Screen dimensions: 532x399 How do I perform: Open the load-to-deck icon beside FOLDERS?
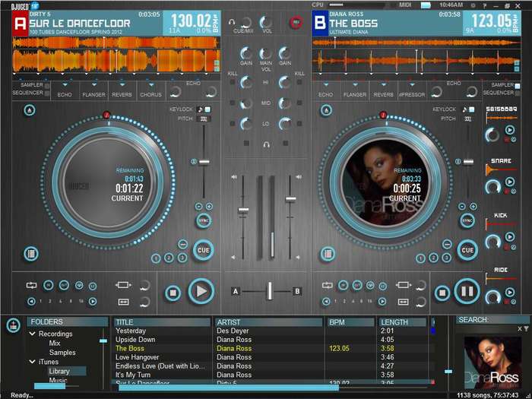pyautogui.click(x=13, y=326)
